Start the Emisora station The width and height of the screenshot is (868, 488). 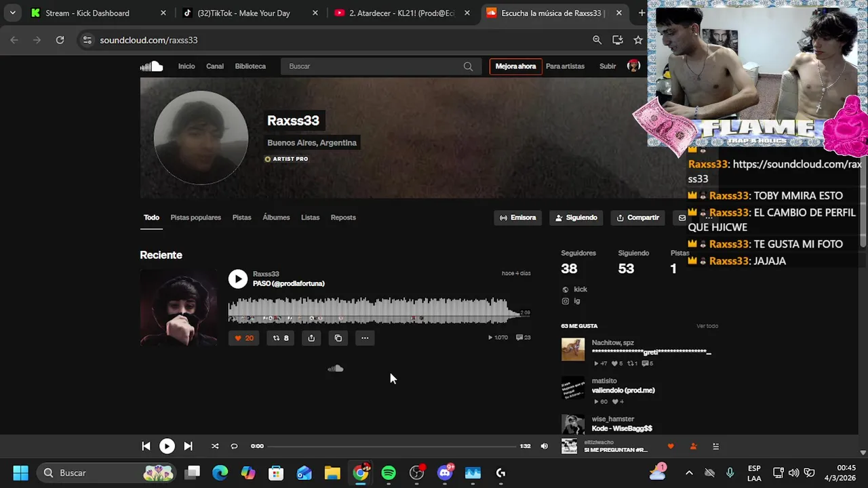coord(517,218)
